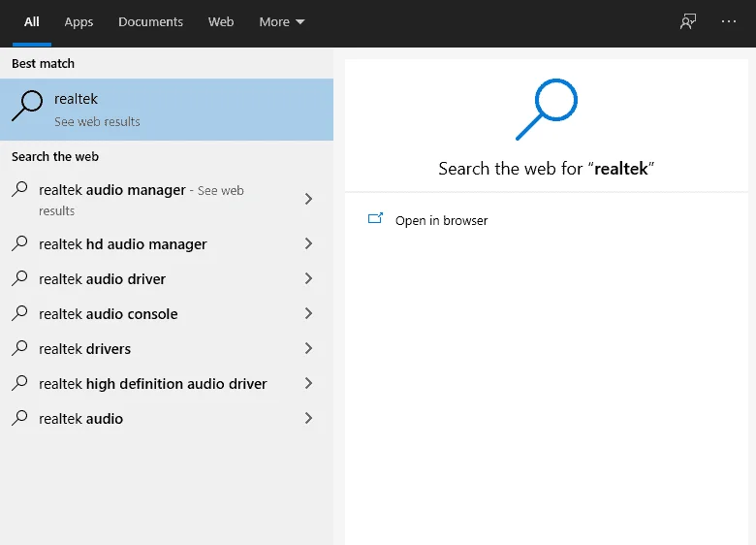This screenshot has height=545, width=756.
Task: Click the best match magnifier icon
Action: coord(27,106)
